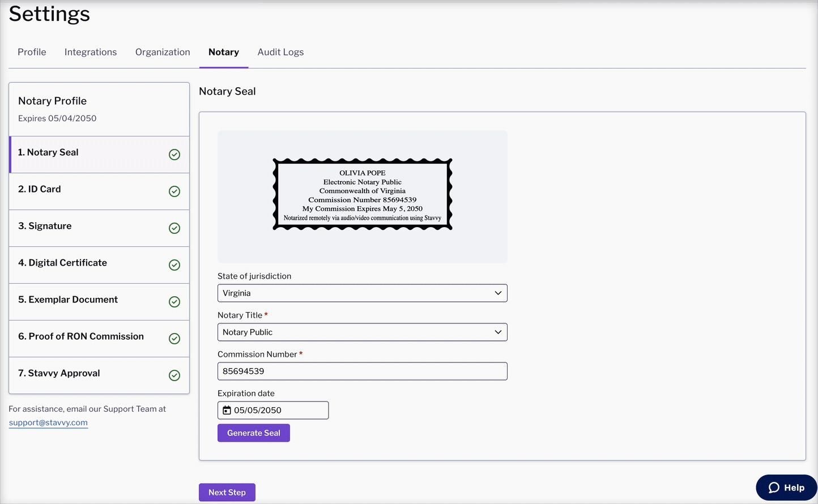This screenshot has width=818, height=504.
Task: Open the Help chat bubble
Action: [x=786, y=488]
